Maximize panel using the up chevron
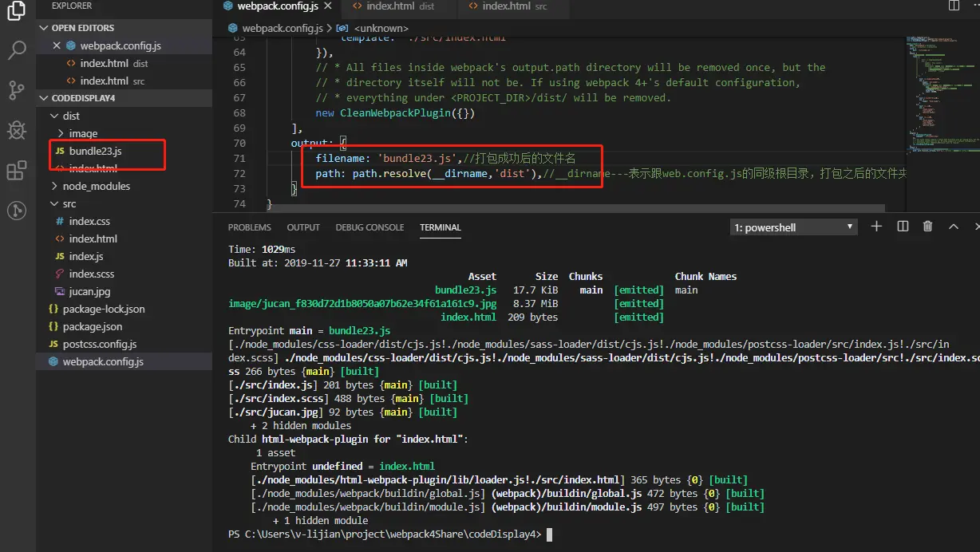The image size is (980, 552). (x=953, y=227)
